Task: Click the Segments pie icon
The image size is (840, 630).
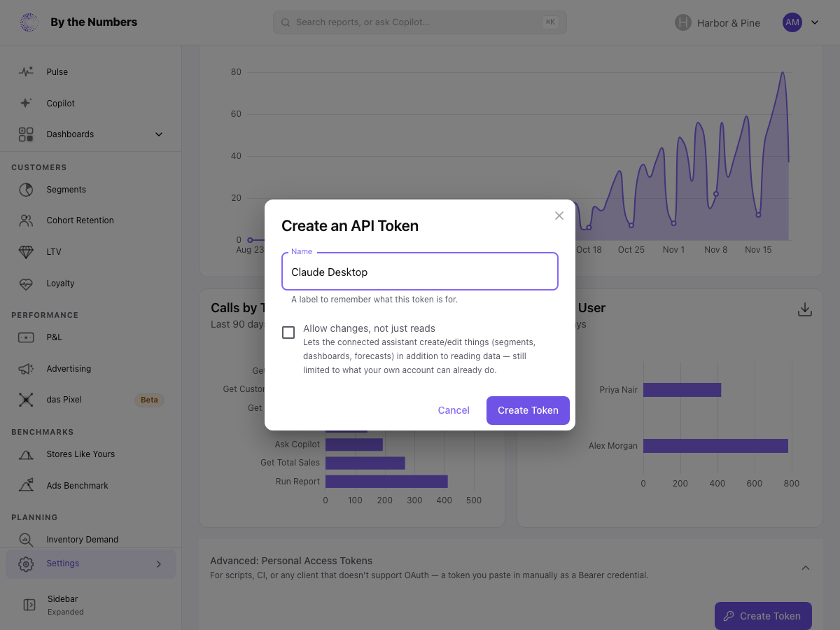Action: (x=26, y=190)
